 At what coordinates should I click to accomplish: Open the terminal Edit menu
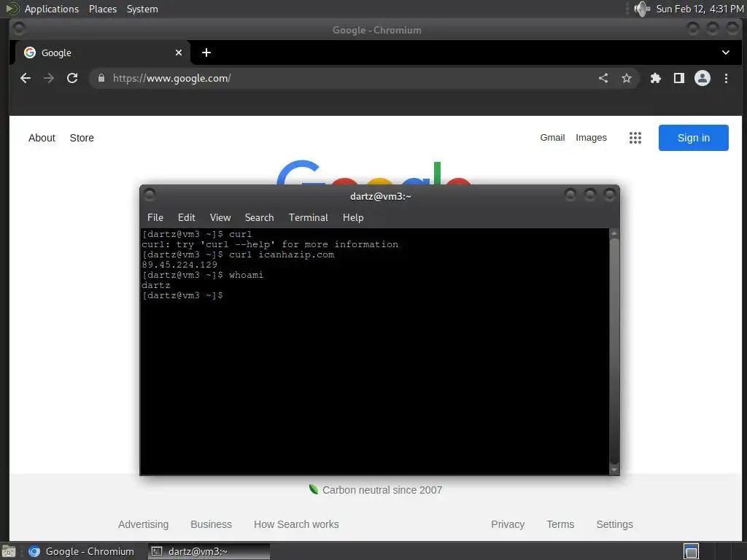coord(186,217)
